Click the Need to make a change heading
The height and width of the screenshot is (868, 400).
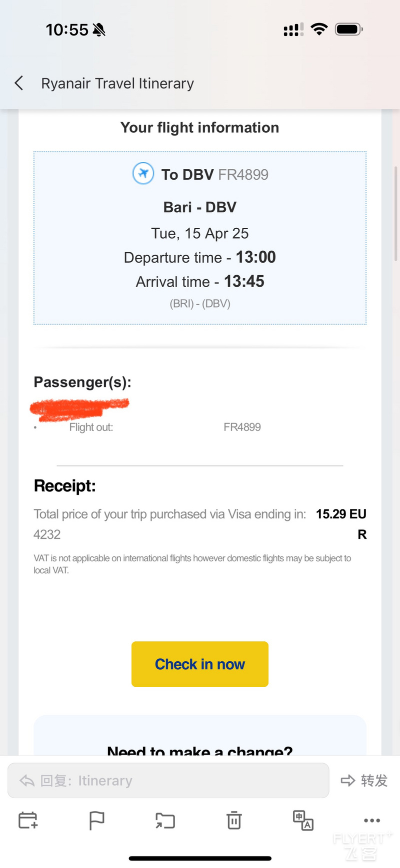(200, 750)
